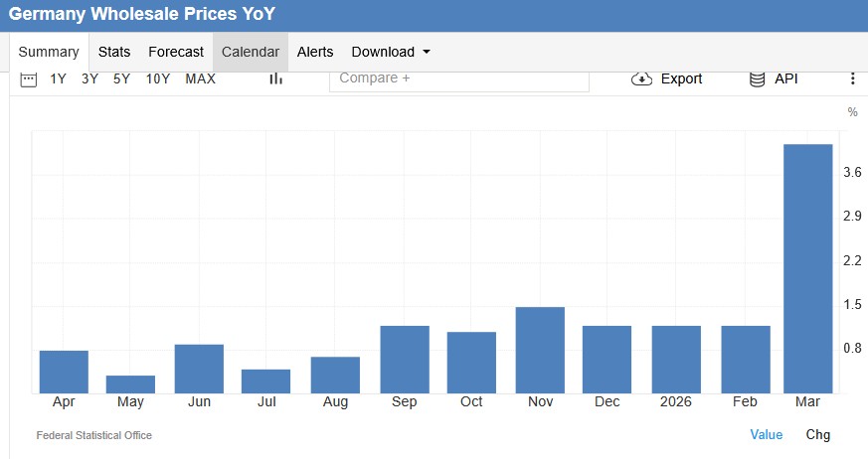The image size is (868, 459).
Task: Click the May bar in the chart
Action: (x=130, y=384)
